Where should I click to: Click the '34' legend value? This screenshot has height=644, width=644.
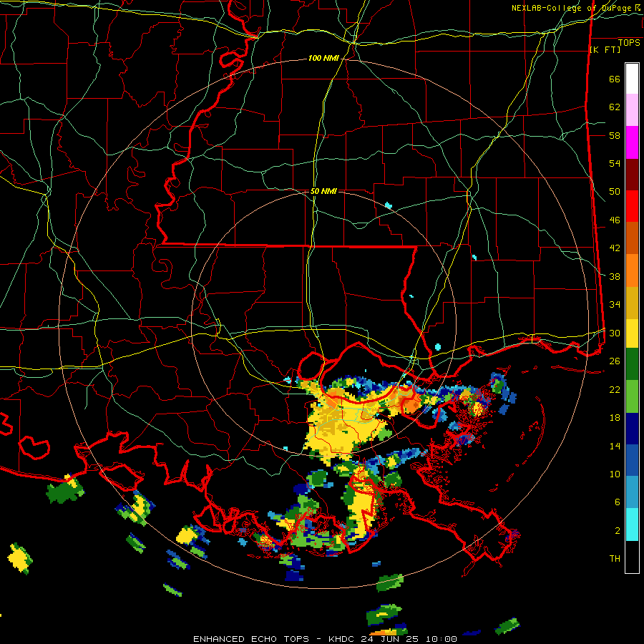click(x=615, y=304)
